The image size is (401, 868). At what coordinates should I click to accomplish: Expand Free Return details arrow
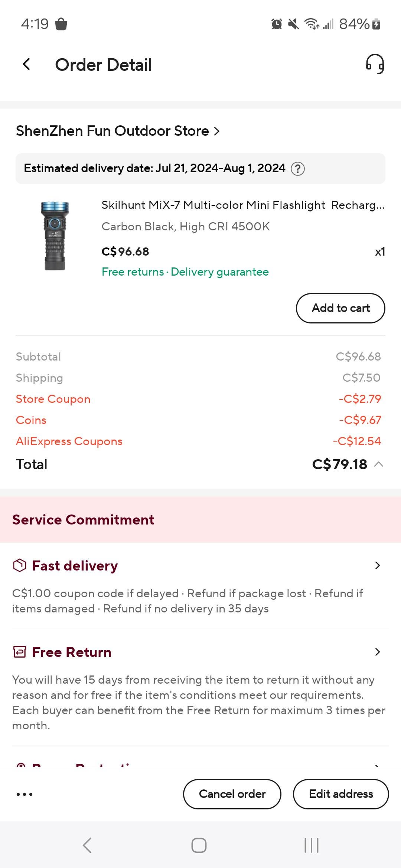pyautogui.click(x=378, y=652)
